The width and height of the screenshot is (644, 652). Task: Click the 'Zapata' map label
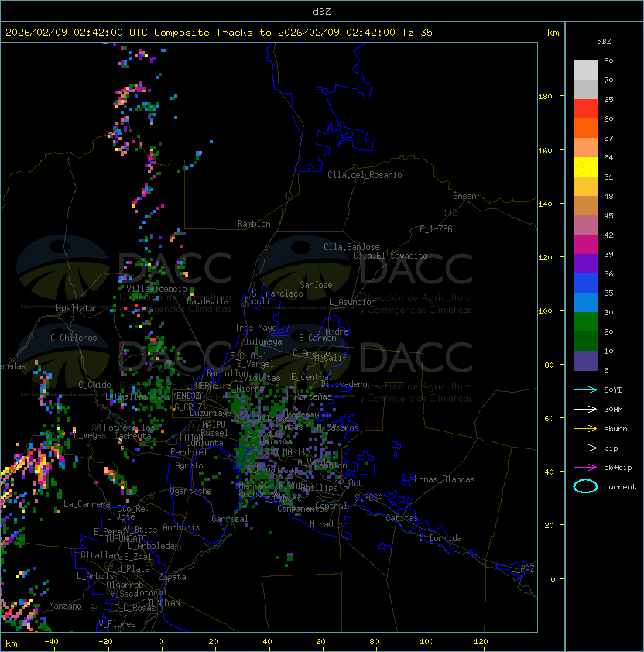click(x=172, y=577)
